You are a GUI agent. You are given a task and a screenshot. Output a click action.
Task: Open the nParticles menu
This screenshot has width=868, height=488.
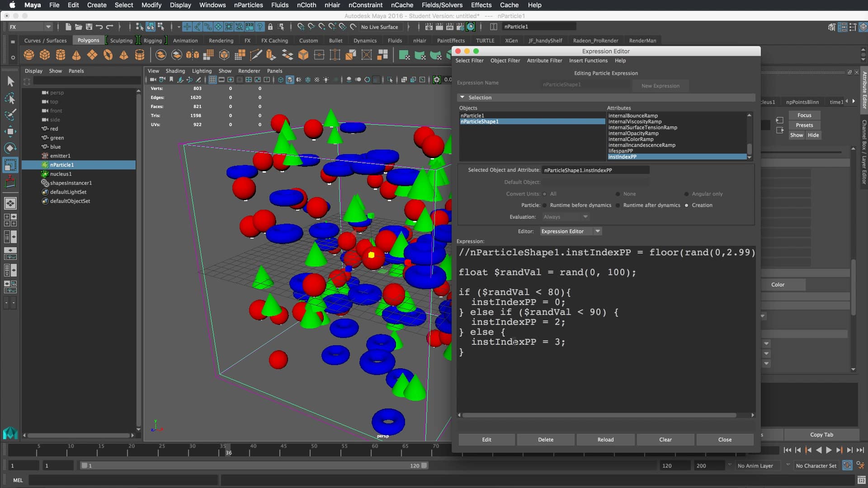(248, 5)
